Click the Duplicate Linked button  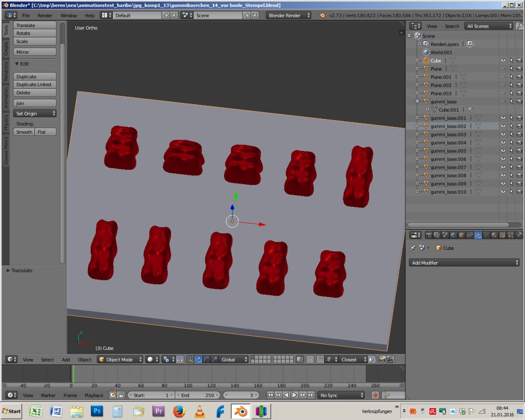pyautogui.click(x=34, y=85)
